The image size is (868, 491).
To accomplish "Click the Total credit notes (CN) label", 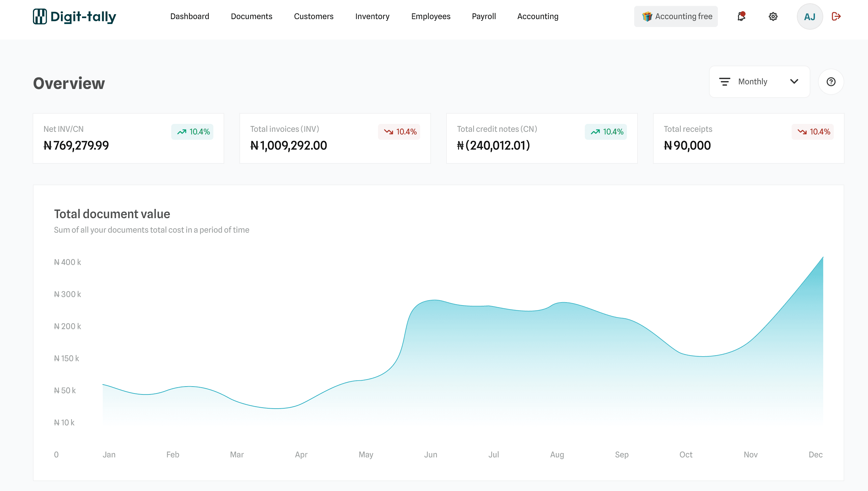I will point(497,129).
